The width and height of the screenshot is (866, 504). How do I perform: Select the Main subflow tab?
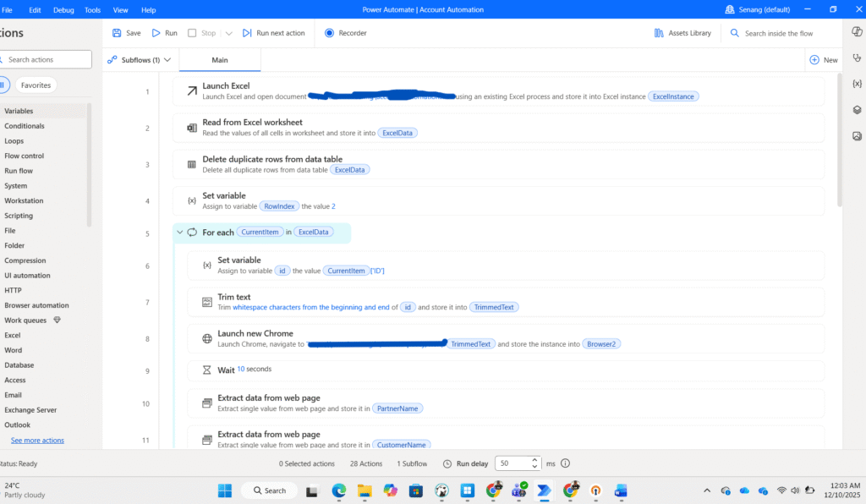pos(220,60)
